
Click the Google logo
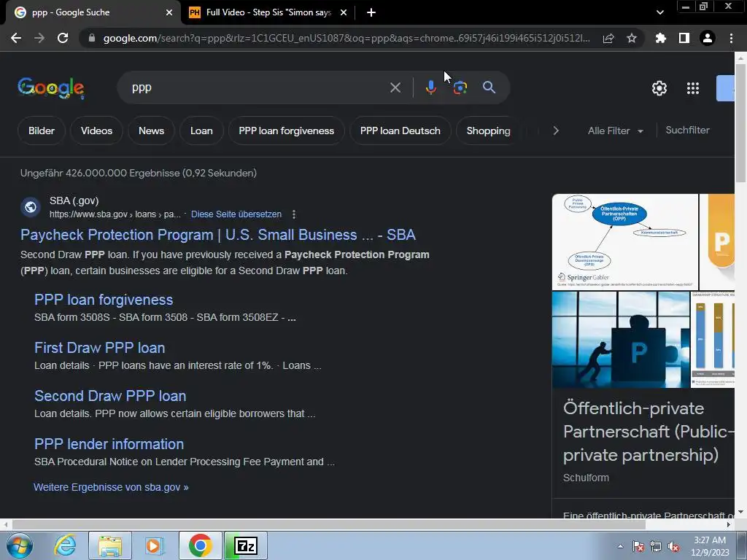pos(51,88)
